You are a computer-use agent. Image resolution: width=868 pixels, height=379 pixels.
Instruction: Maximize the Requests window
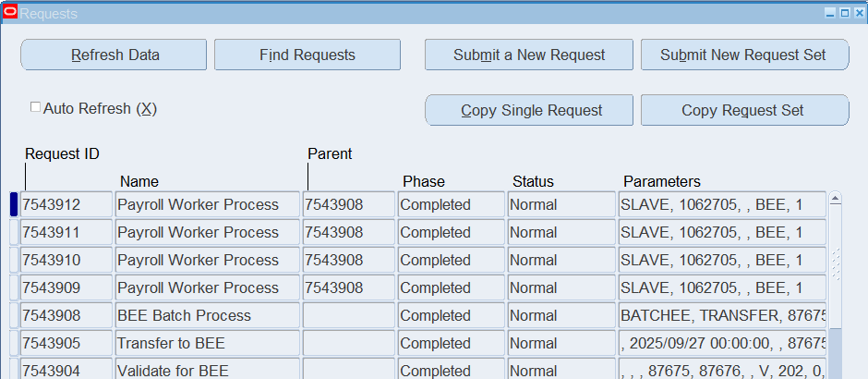[x=844, y=14]
